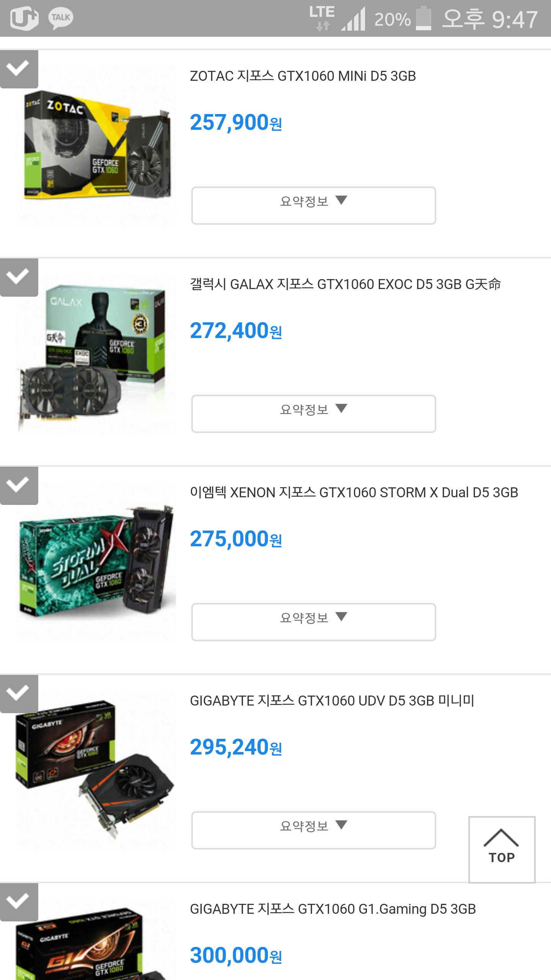Expand 요약정보 for GIGABYTE UDV card
551x980 pixels.
point(313,830)
